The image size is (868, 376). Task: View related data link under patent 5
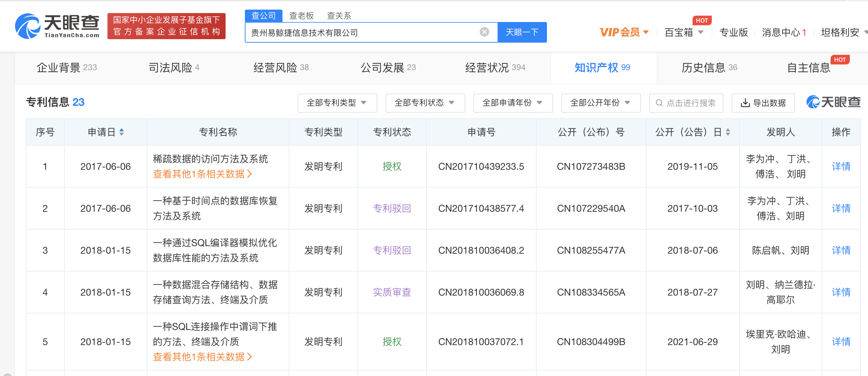coord(202,357)
